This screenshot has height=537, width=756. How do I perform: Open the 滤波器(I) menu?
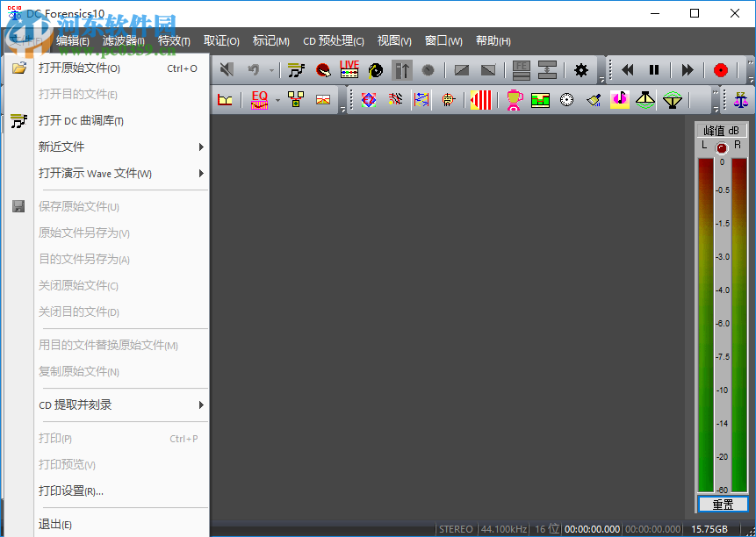point(124,41)
